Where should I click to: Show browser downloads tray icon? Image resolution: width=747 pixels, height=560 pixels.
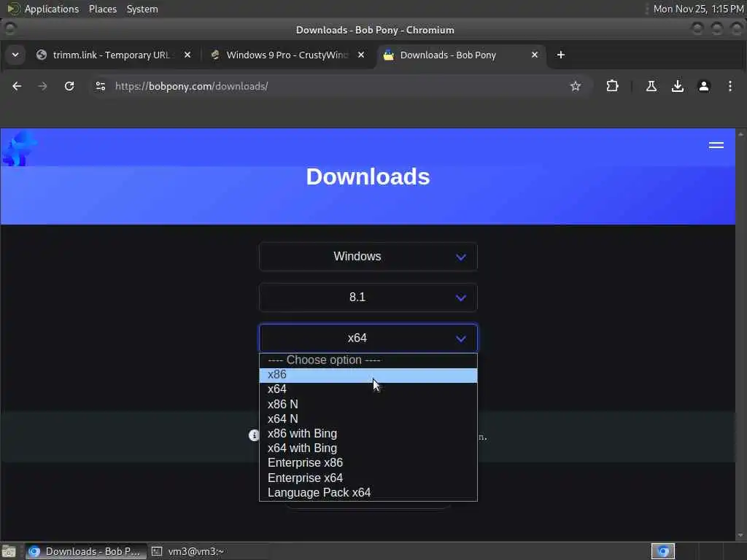[678, 86]
